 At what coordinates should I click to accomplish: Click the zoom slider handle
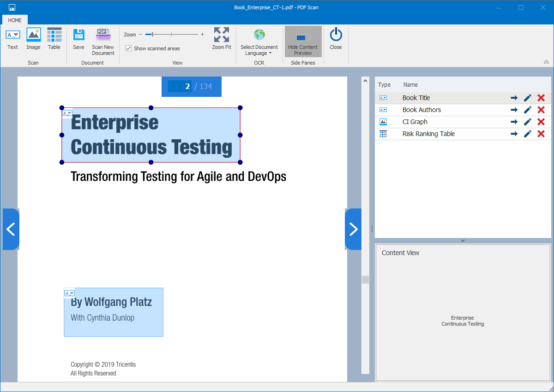click(152, 34)
